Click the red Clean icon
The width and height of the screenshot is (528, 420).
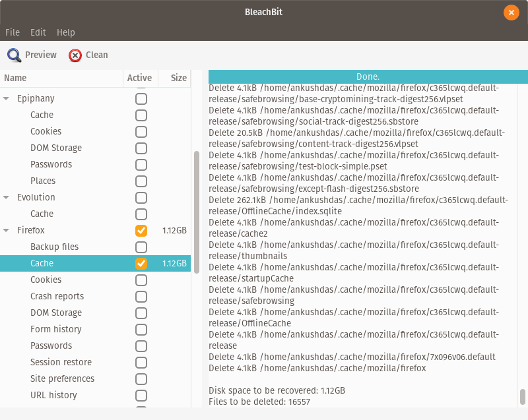(75, 55)
